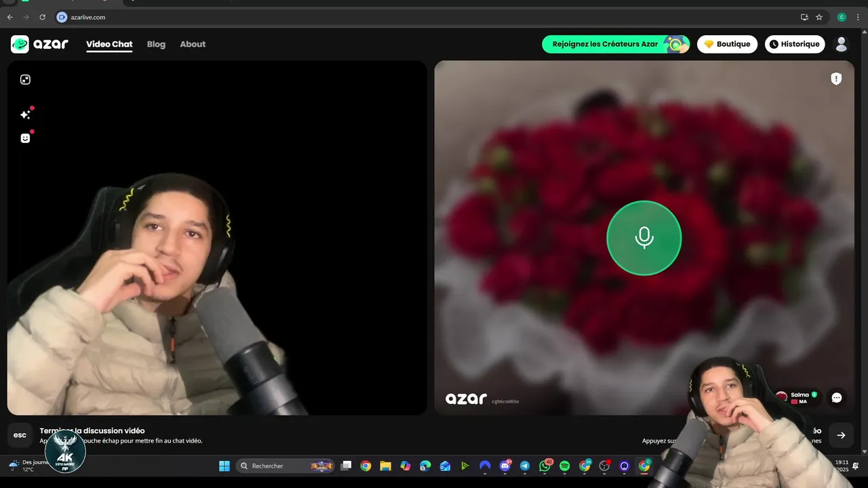
Task: Open Microsoft Copilot in taskbar
Action: coord(406,466)
